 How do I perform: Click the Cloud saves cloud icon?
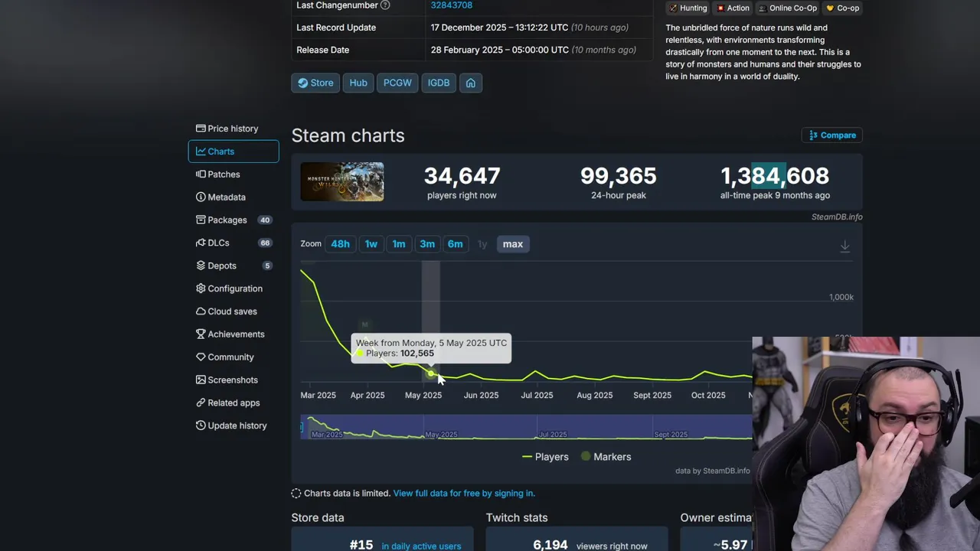(x=201, y=311)
